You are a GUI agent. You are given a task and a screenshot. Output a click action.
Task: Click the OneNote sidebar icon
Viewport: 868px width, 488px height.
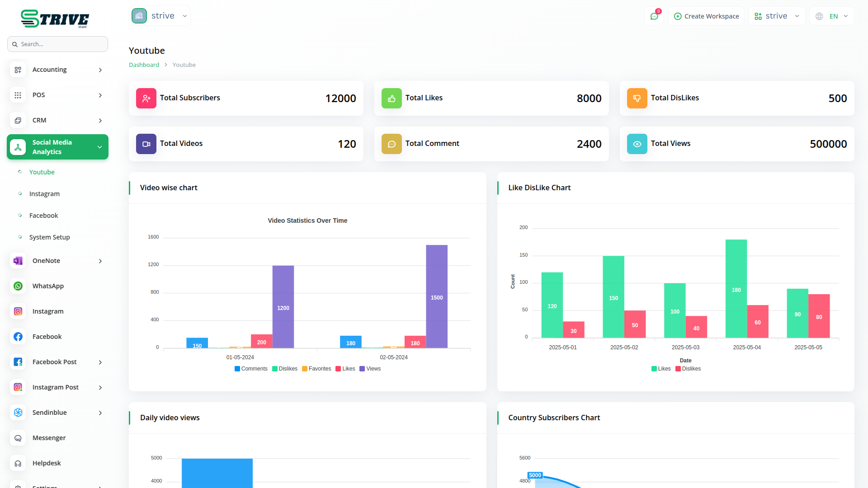coord(18,261)
